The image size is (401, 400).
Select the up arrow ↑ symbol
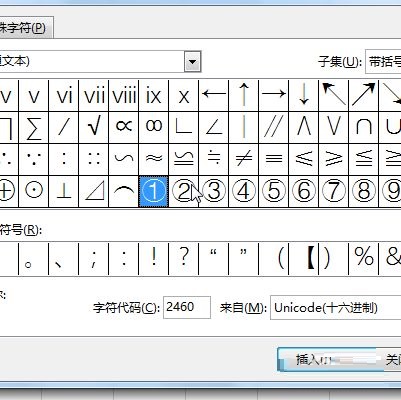244,96
